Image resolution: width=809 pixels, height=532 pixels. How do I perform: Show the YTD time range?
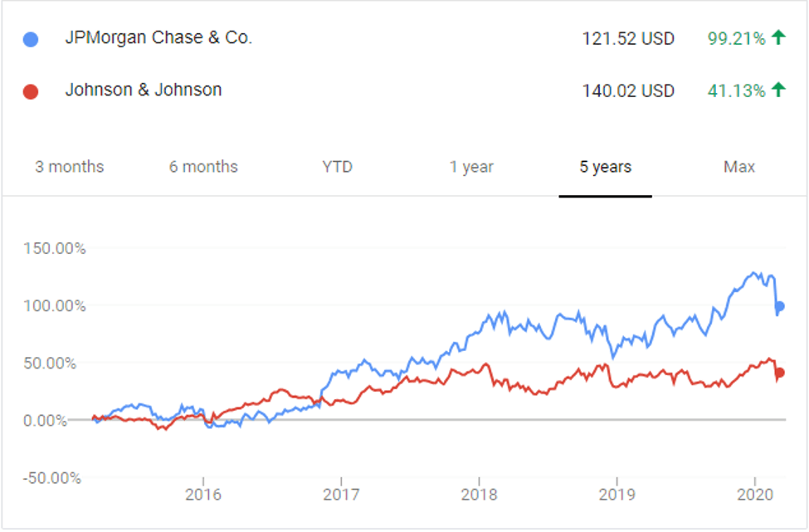[x=338, y=167]
